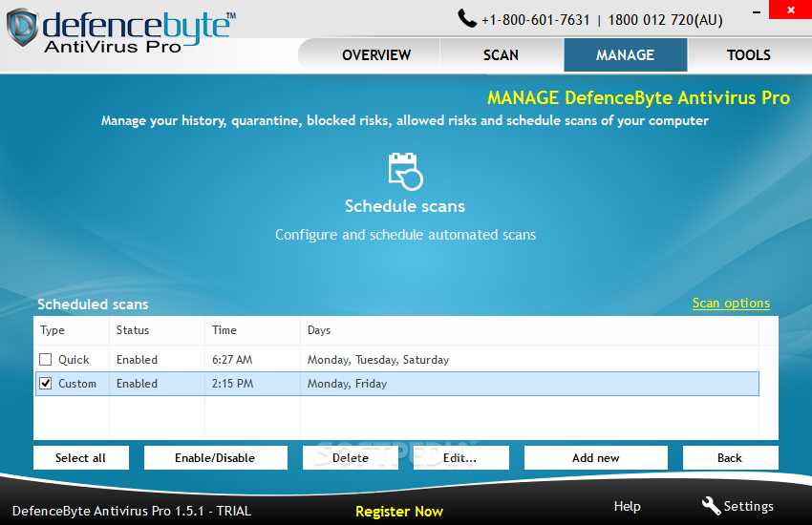Click Enabled status in Custom row
Screen dimensions: 812x525
point(137,384)
